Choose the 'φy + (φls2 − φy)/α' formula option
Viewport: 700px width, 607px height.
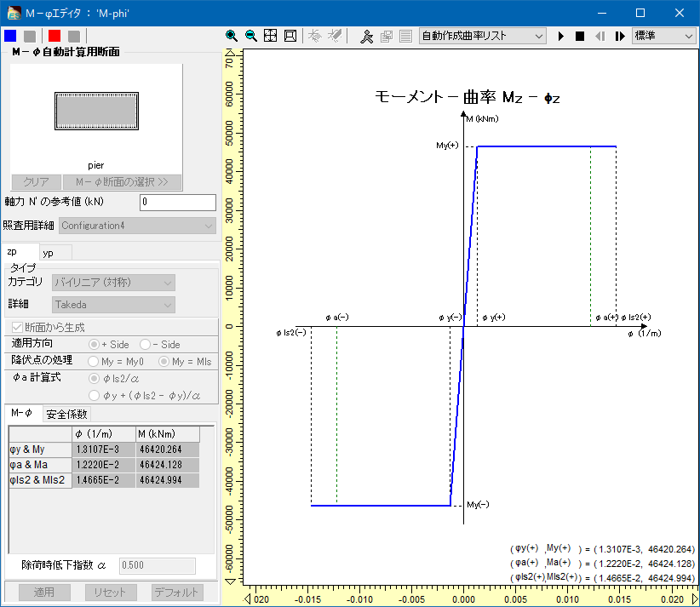pos(96,395)
